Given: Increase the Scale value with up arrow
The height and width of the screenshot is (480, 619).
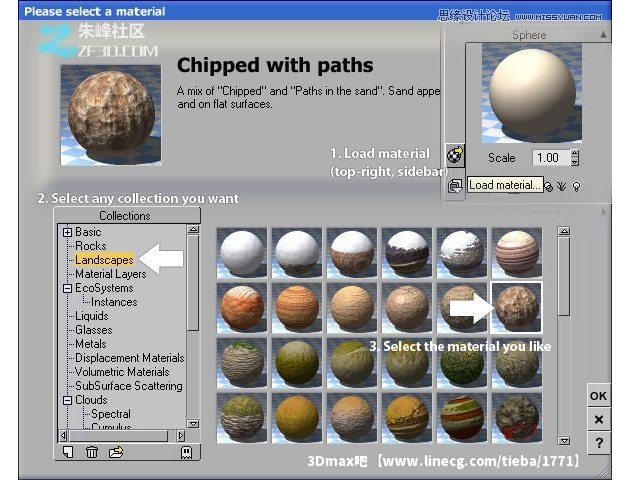Looking at the screenshot, I should click(575, 153).
